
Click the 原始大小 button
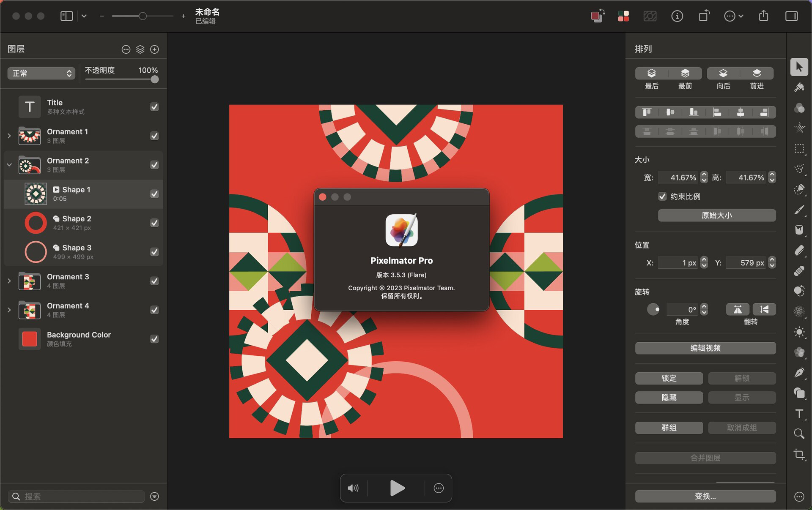(x=717, y=215)
